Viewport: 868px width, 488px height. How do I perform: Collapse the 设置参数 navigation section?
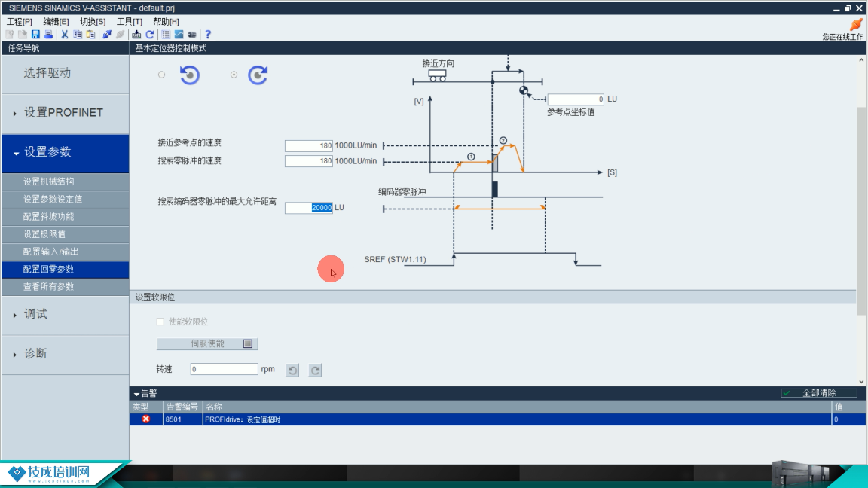(66, 152)
